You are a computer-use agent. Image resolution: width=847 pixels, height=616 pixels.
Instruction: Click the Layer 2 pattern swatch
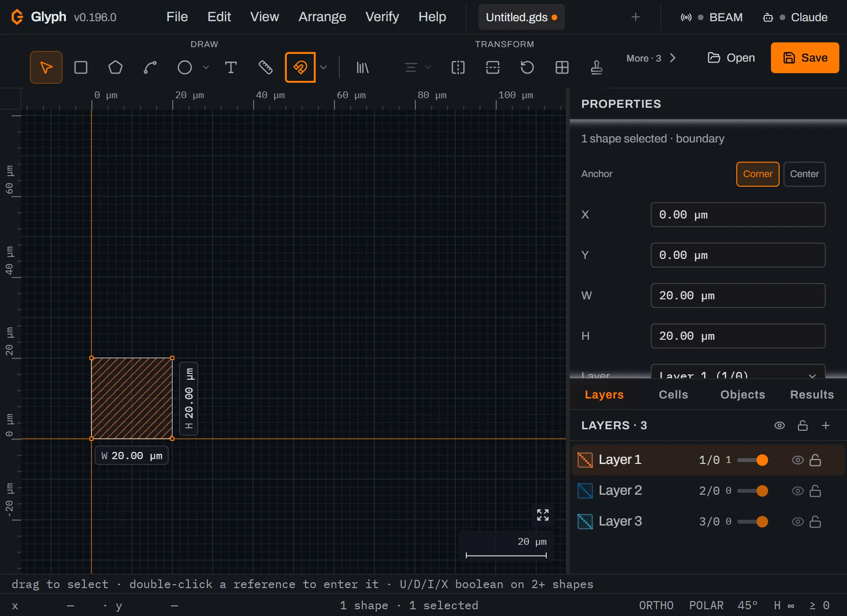(x=585, y=491)
